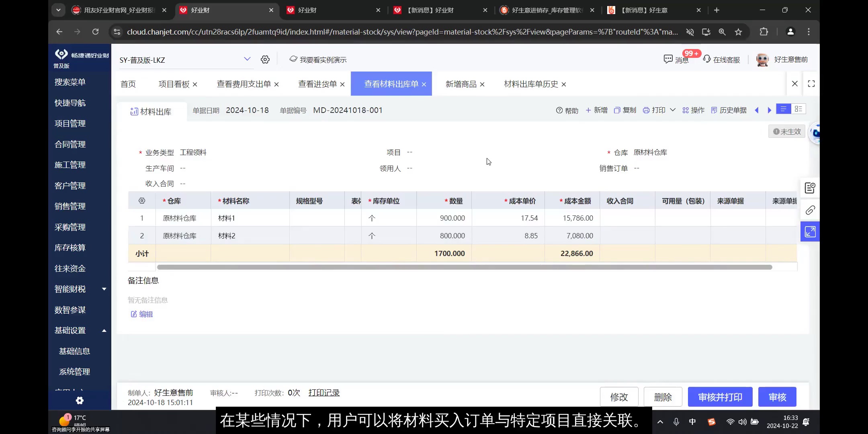Open the 打印记录 link
The image size is (868, 434).
(x=324, y=393)
